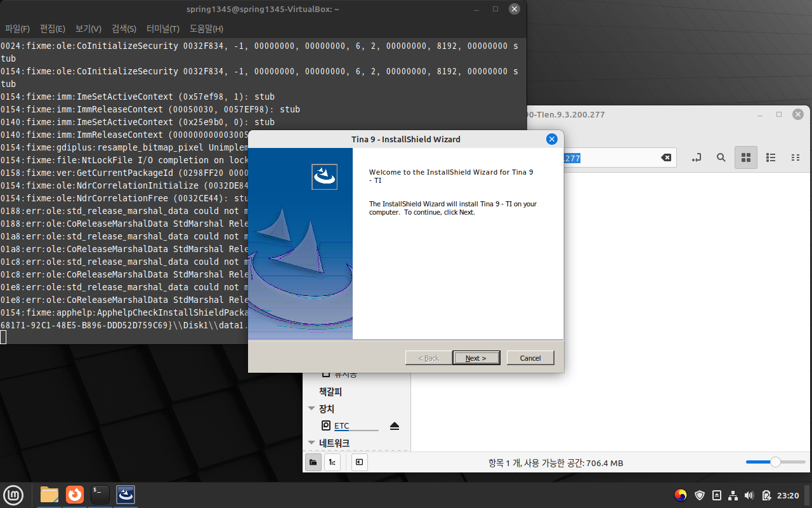Maximize the terminal window

(x=495, y=9)
